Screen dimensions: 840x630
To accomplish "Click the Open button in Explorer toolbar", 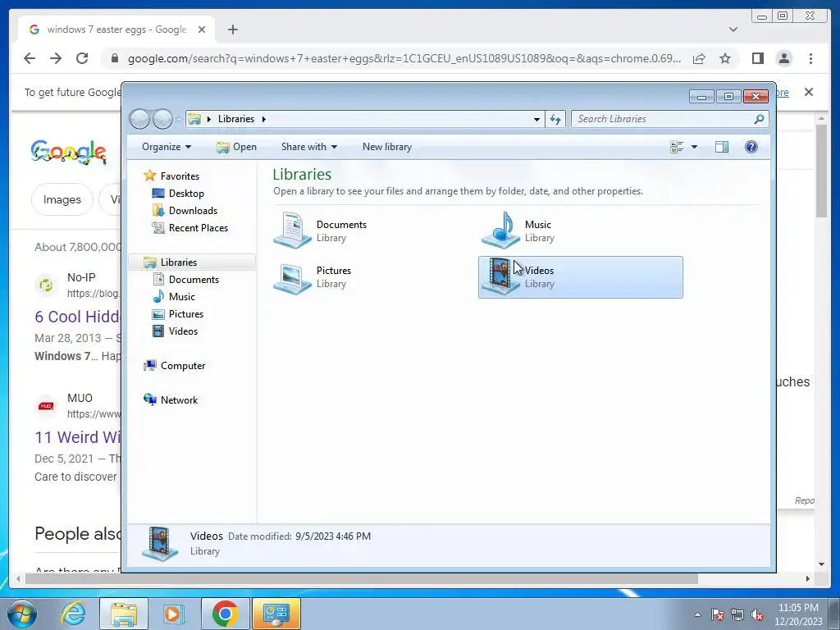I will pos(236,147).
